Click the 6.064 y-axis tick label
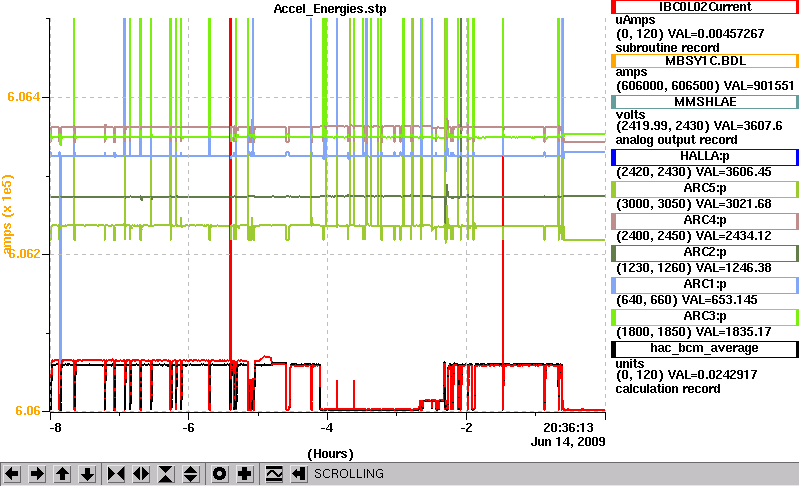799x486 pixels. 23,97
